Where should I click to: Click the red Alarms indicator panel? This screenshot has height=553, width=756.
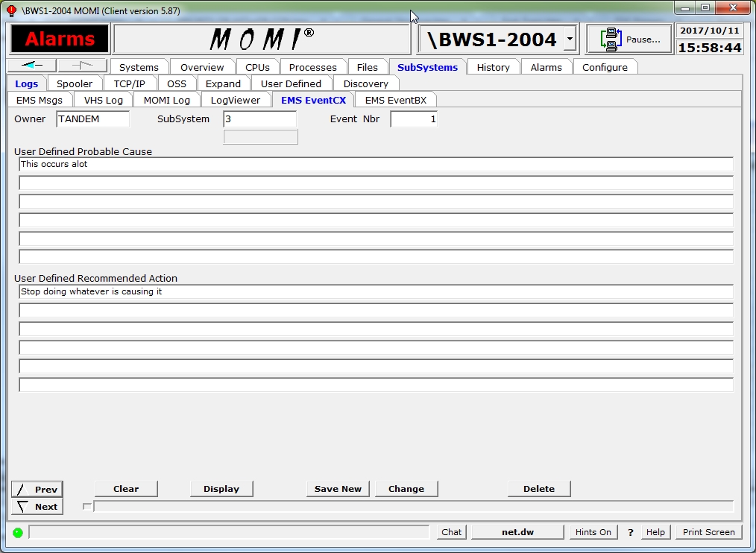click(x=60, y=39)
